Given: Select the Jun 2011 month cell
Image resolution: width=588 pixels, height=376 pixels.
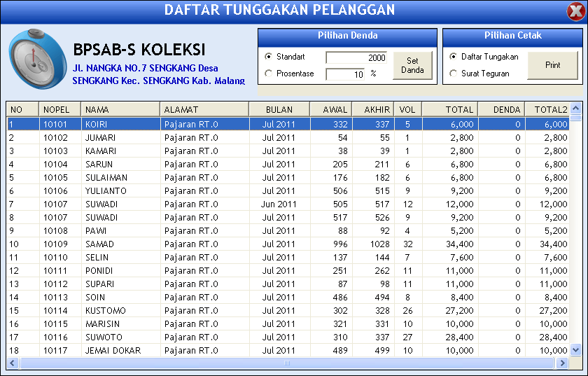Looking at the screenshot, I should [280, 204].
